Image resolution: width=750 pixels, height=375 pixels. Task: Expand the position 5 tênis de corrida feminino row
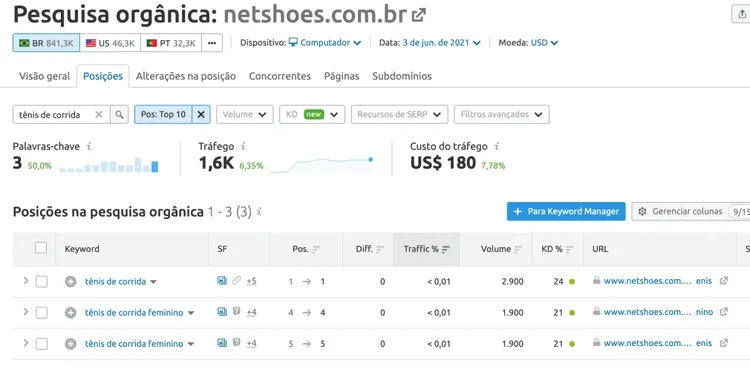coord(26,343)
